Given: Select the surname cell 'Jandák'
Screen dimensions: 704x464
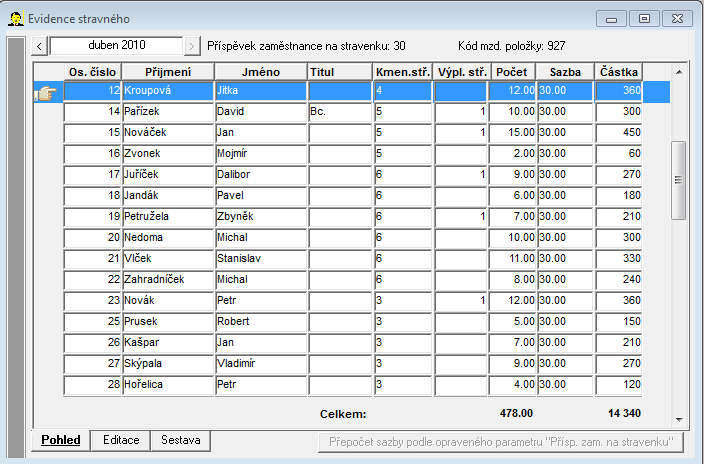Looking at the screenshot, I should coord(168,196).
